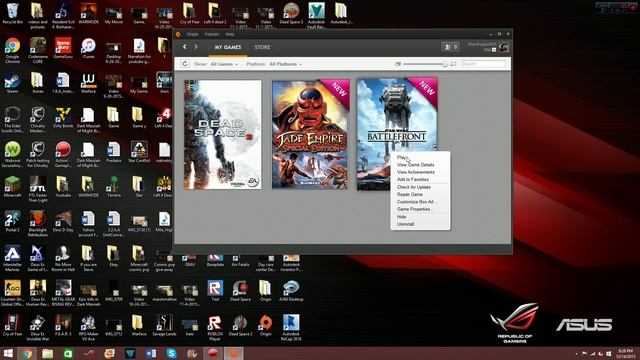Screen dimensions: 640x360
Task: Select the No More Room in Hell shortcut
Action: pos(63,258)
